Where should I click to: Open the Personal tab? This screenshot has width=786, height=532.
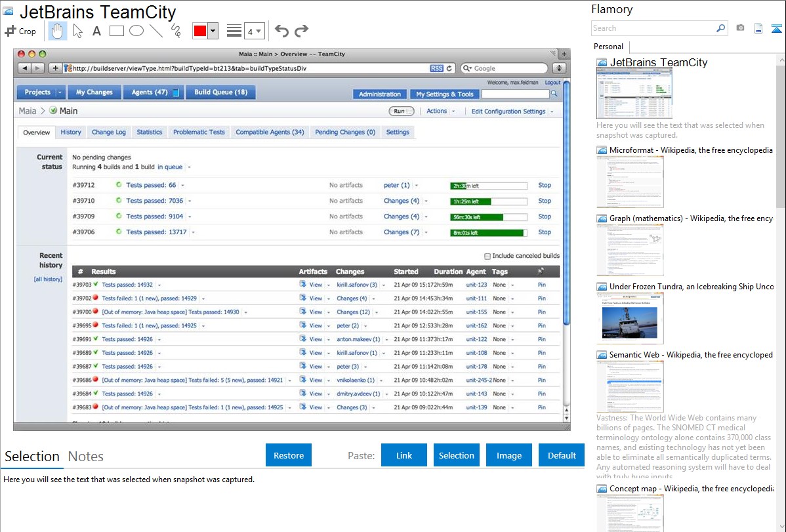point(608,47)
